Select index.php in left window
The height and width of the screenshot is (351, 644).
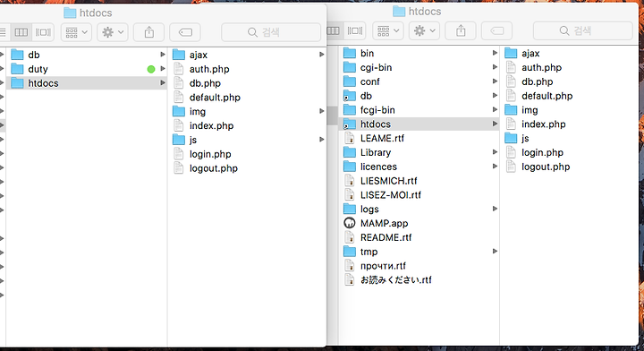click(247, 125)
